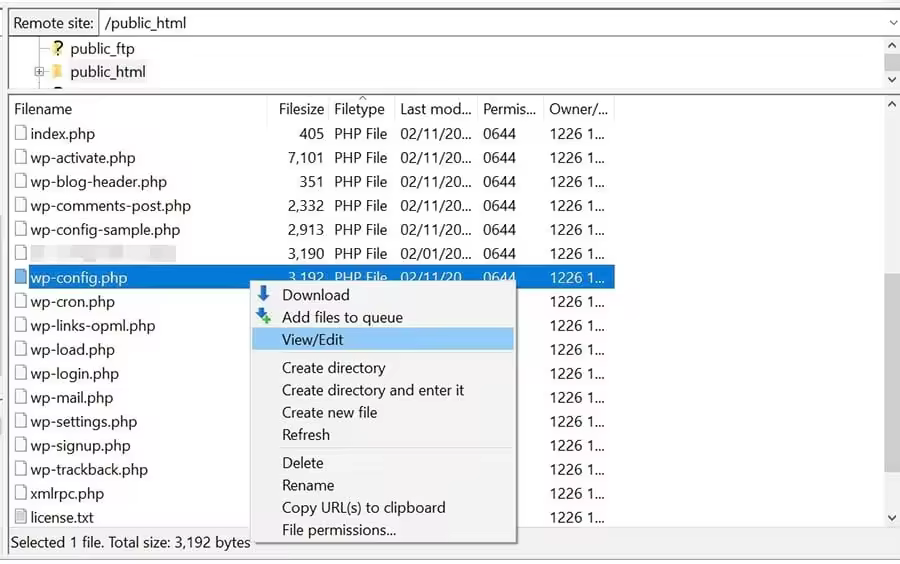This screenshot has height=564, width=900.
Task: Click the file list scrollbar up arrow
Action: click(x=891, y=104)
